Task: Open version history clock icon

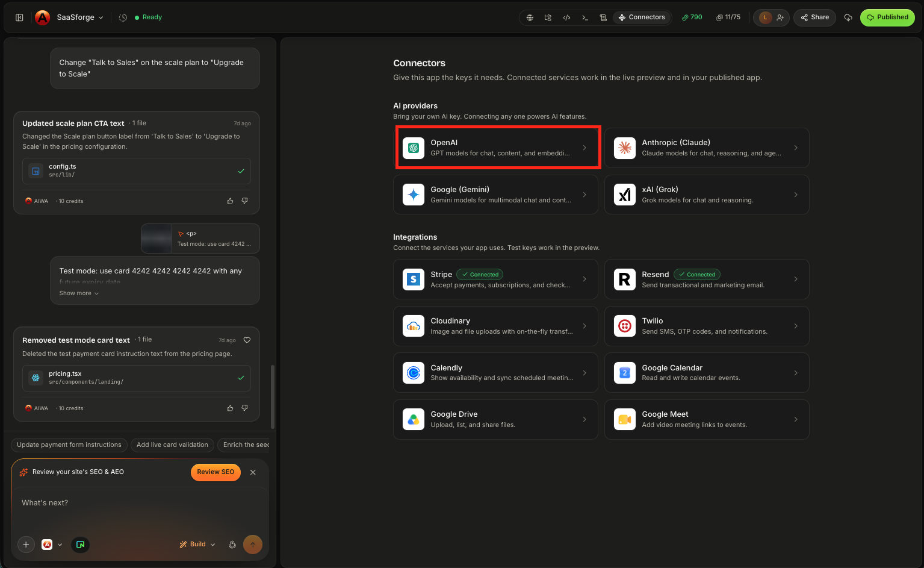Action: tap(123, 17)
